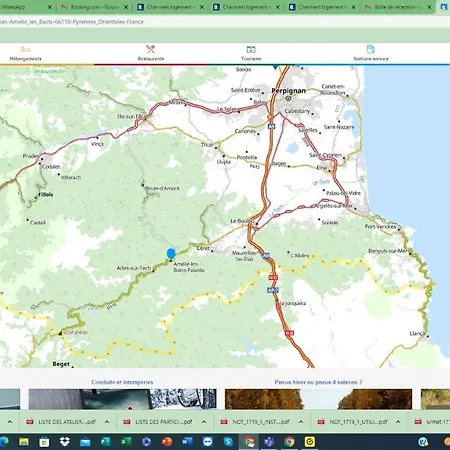The image size is (450, 450).
Task: Select the Hébergements bed icon
Action: point(26,50)
